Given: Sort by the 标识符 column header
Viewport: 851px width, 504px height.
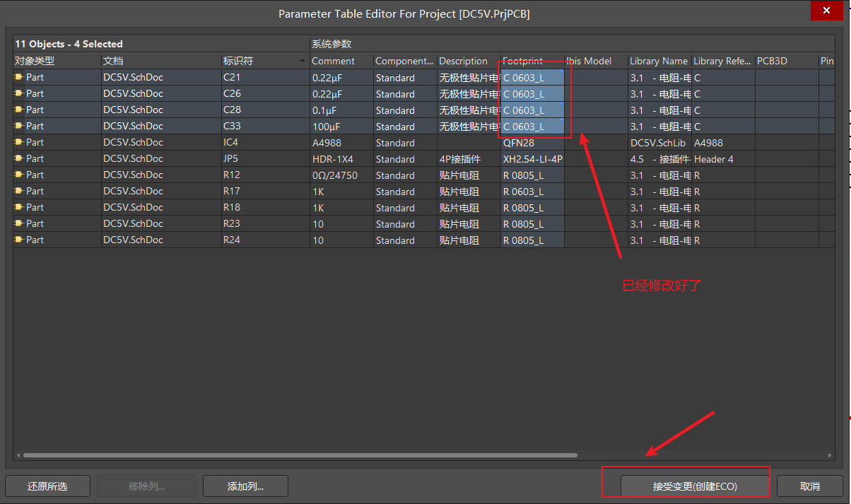Looking at the screenshot, I should pyautogui.click(x=265, y=61).
